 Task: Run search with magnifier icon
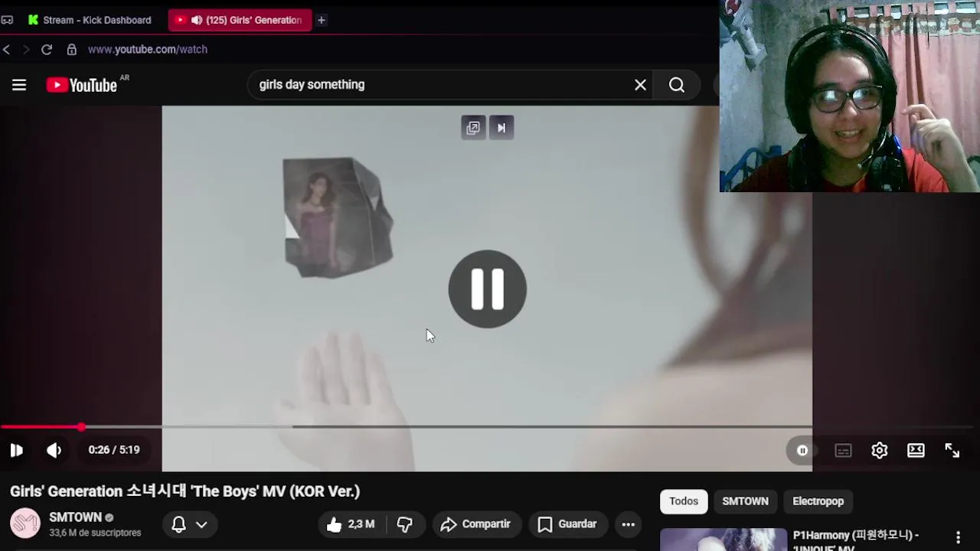point(677,85)
